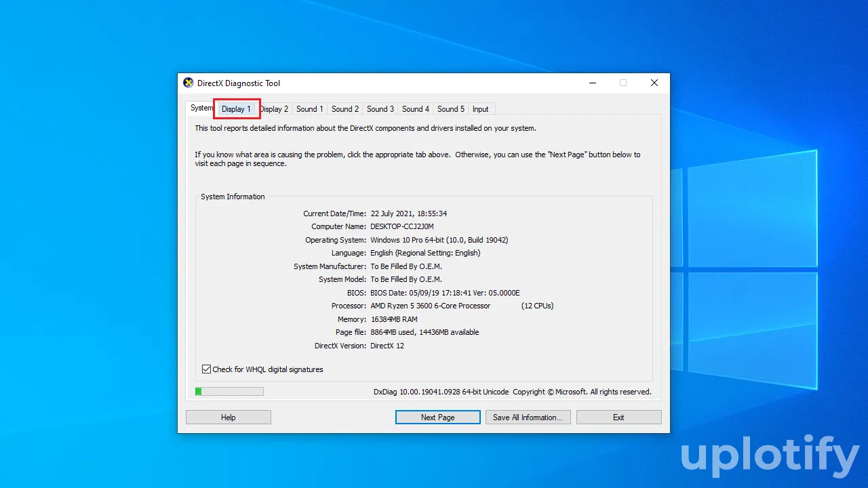Click the AMD Ryzen 5 3600 processor value
The width and height of the screenshot is (868, 488).
[431, 306]
